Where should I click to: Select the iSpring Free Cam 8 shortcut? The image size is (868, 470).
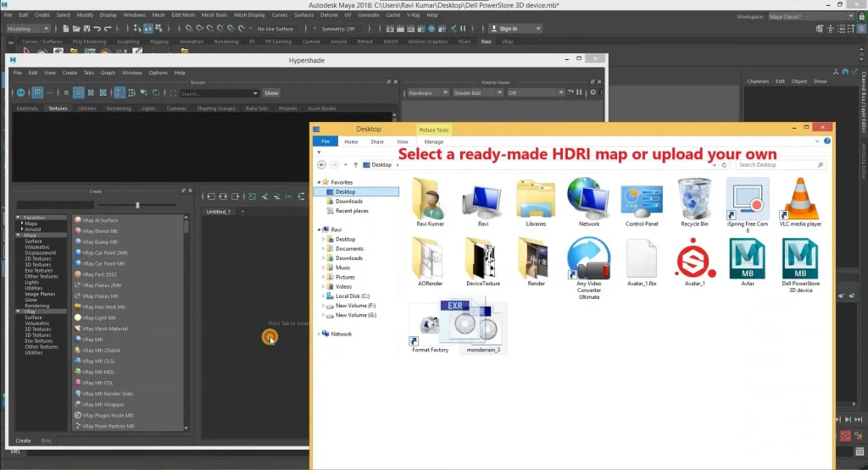point(748,205)
